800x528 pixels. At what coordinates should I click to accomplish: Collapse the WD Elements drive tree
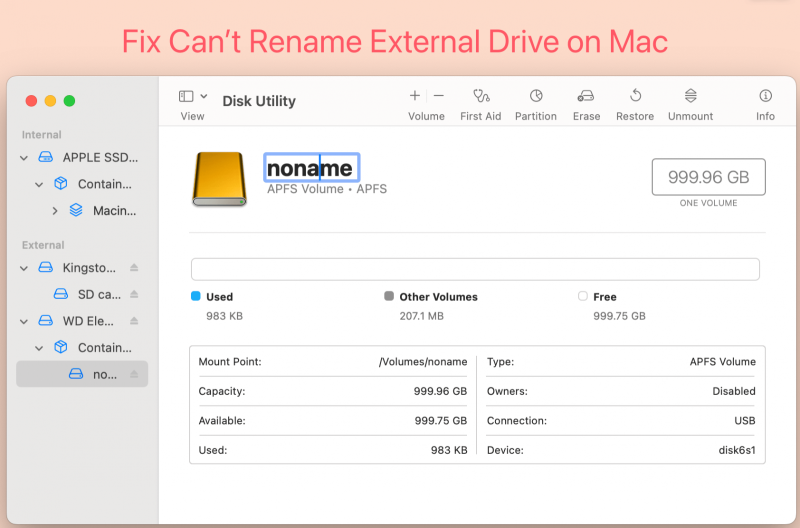coord(24,321)
